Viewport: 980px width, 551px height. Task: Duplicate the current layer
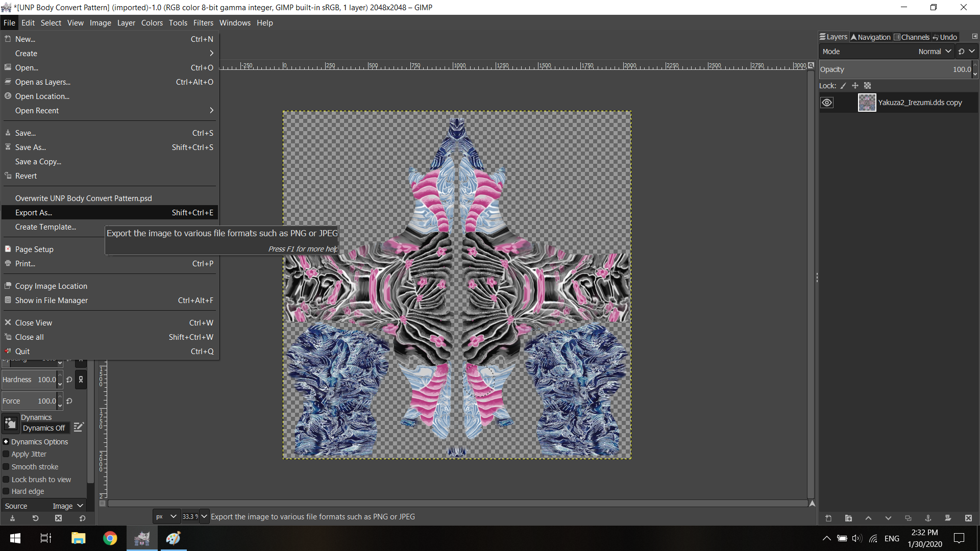(908, 518)
